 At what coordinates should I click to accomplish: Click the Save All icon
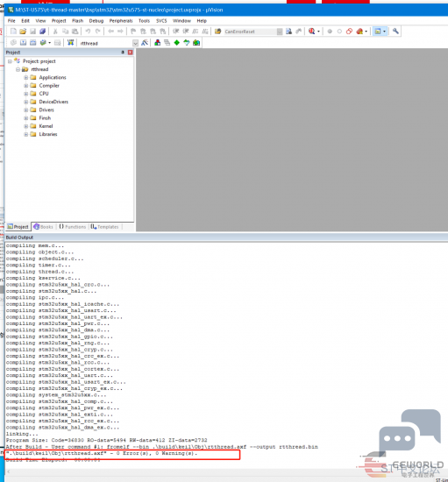42,32
